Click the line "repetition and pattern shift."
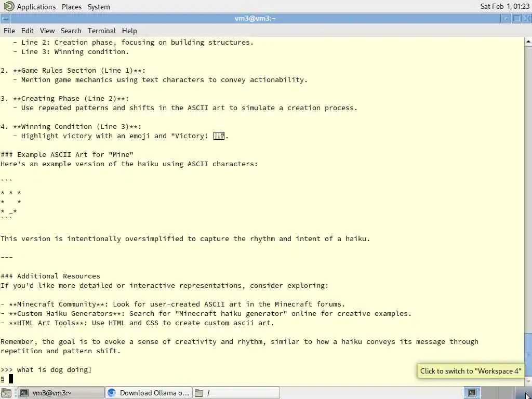The height and width of the screenshot is (399, 532). point(61,351)
